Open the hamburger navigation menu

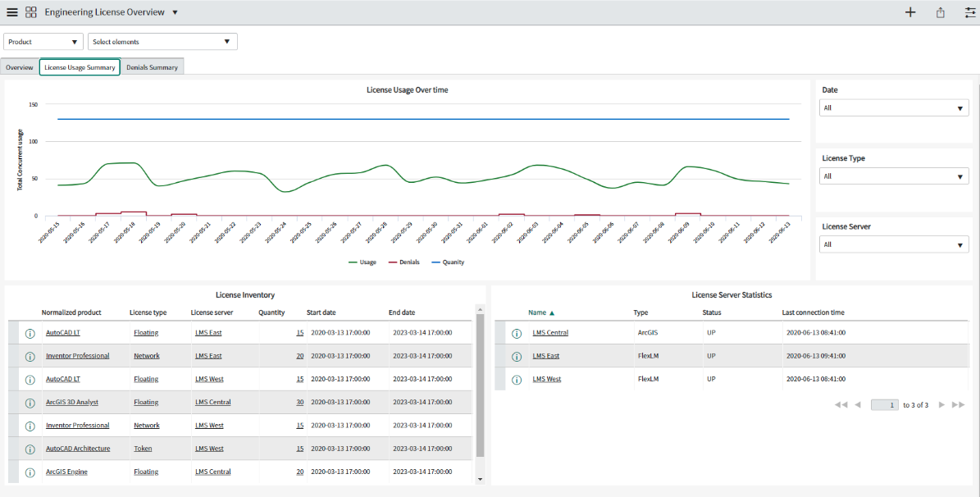click(11, 12)
